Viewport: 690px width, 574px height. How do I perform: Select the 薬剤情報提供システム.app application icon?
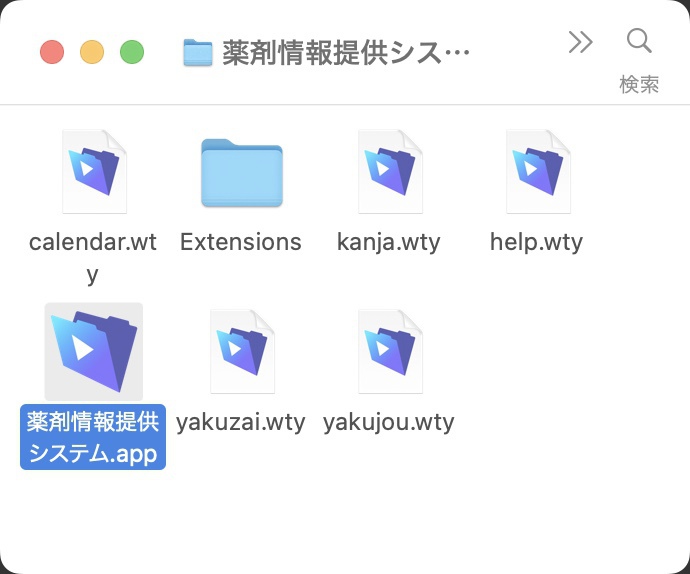click(x=94, y=351)
